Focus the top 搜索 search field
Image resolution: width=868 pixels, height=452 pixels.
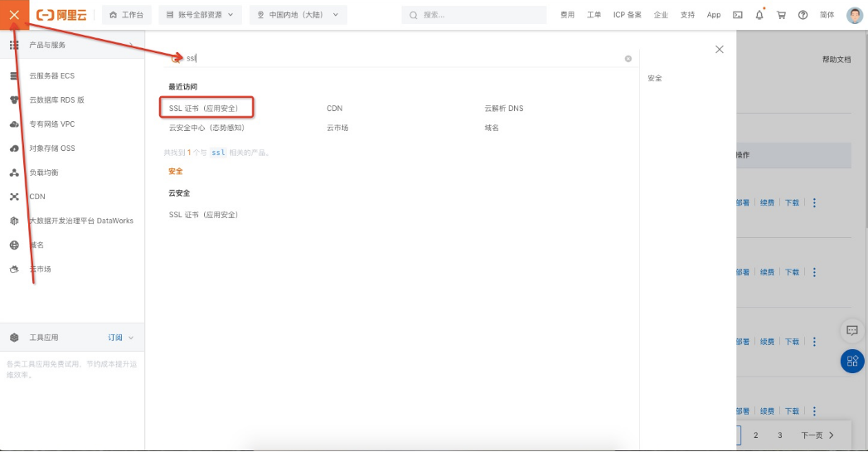(x=474, y=15)
